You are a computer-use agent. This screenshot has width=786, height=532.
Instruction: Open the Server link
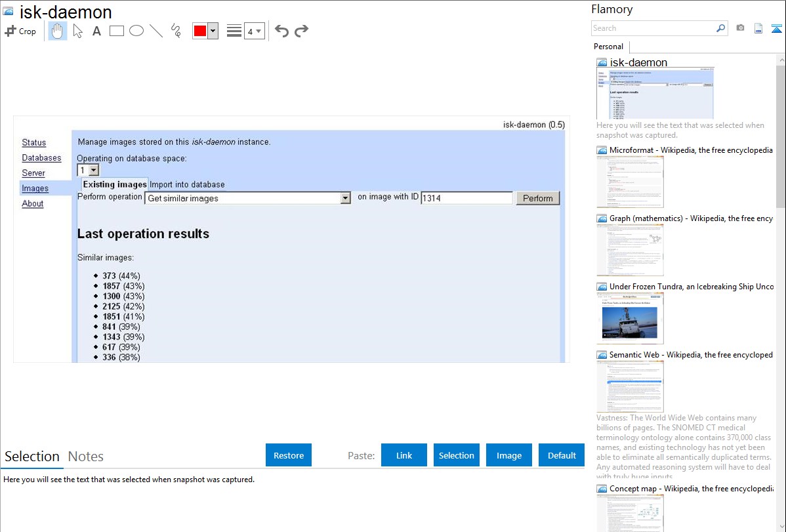click(33, 173)
